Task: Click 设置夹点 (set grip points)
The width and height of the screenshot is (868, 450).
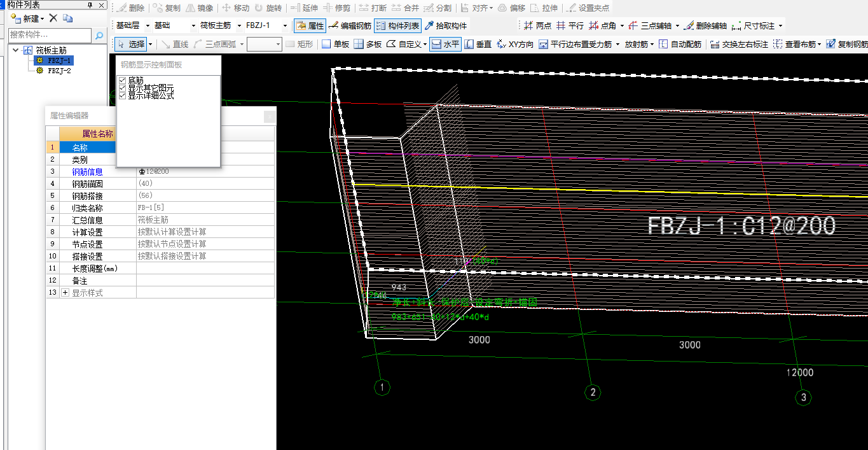Action: (x=588, y=8)
